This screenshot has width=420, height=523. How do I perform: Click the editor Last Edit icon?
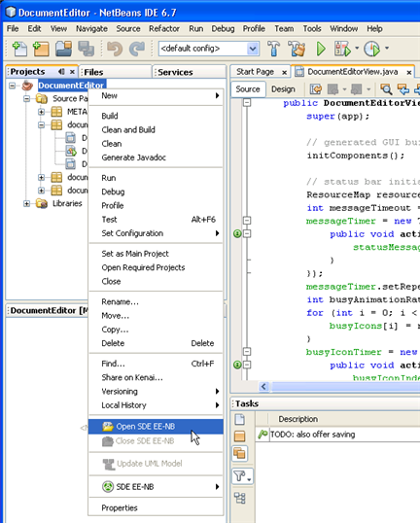(316, 89)
